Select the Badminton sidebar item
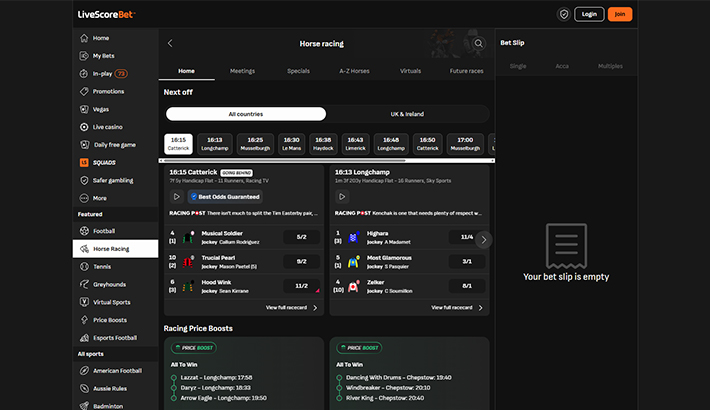Image resolution: width=710 pixels, height=410 pixels. [x=115, y=405]
